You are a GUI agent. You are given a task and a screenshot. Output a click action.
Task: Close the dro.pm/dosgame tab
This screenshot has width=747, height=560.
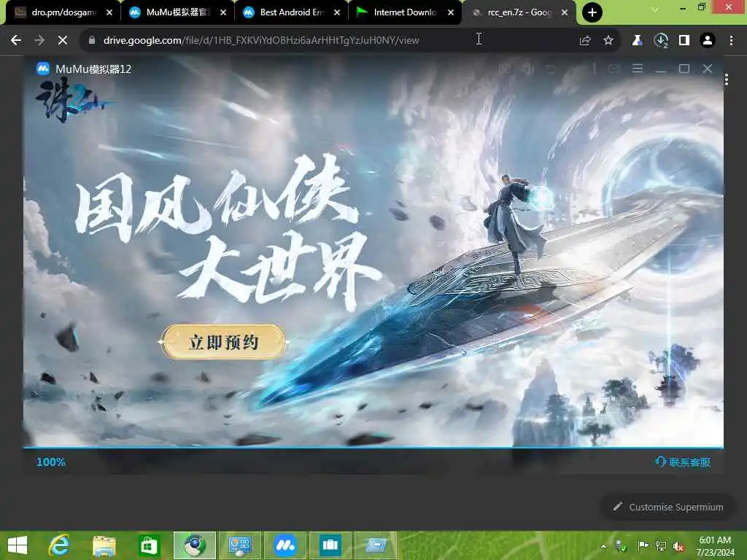pos(109,12)
